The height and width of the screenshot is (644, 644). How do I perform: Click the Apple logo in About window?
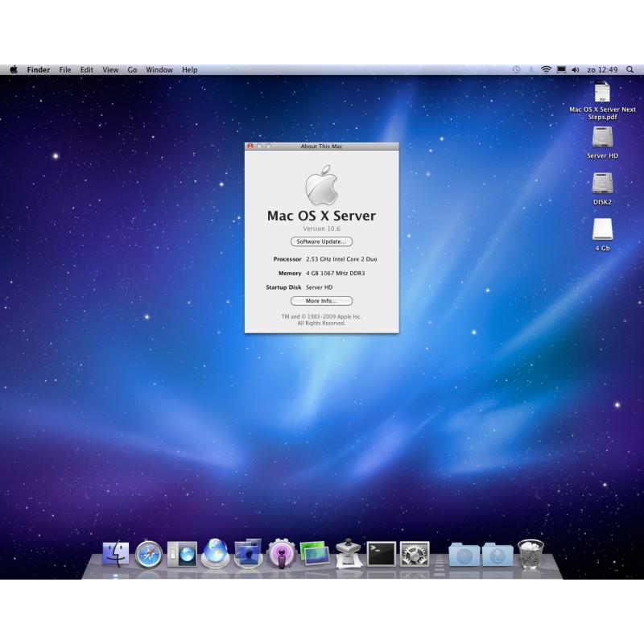321,185
